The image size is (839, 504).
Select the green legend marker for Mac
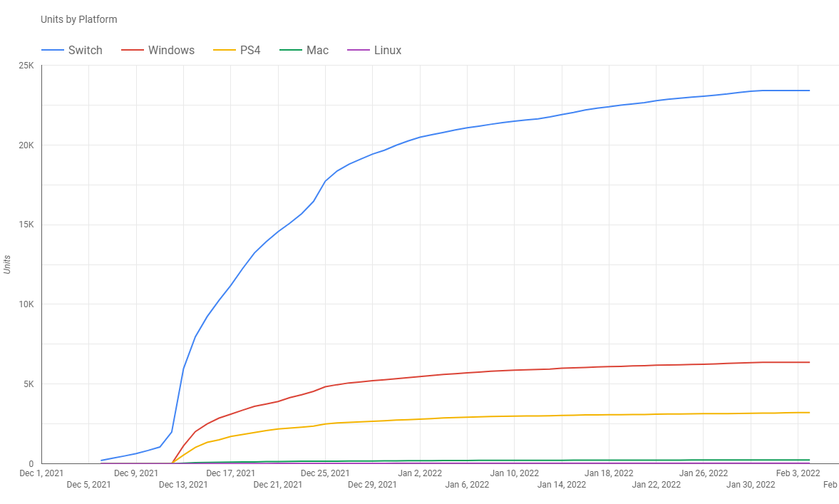289,51
